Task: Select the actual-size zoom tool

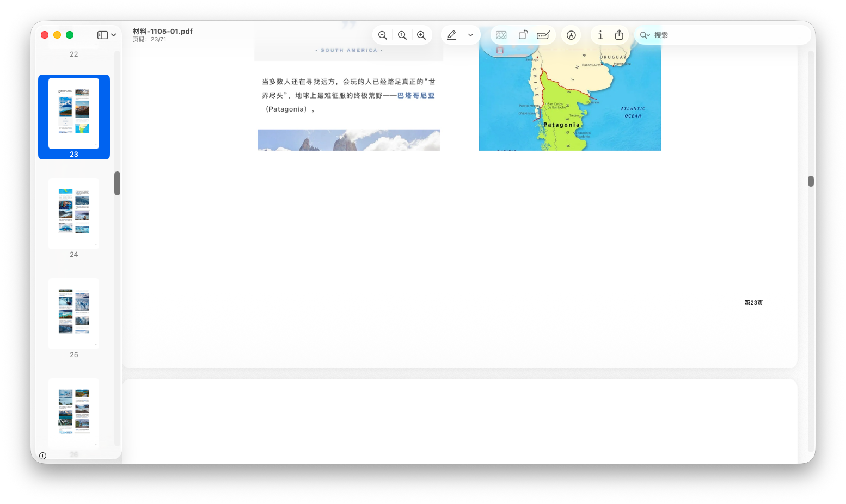Action: point(402,34)
